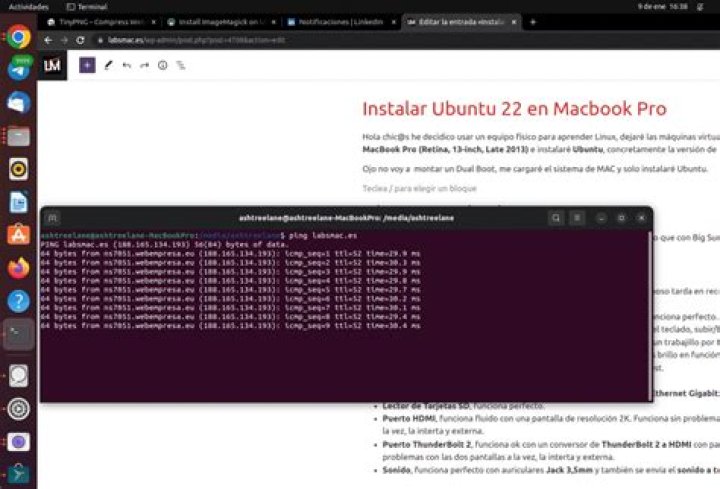Redo the edit in WordPress toolbar
The width and height of the screenshot is (720, 489).
[x=145, y=65]
